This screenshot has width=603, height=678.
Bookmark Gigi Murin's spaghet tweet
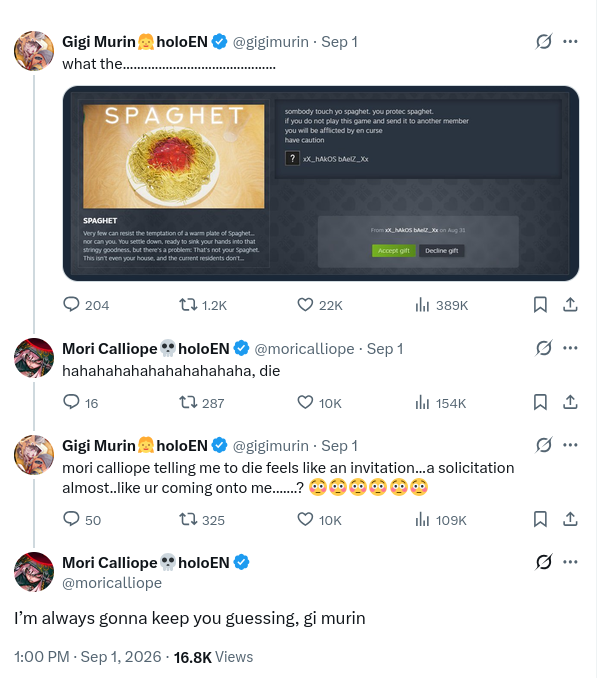(x=540, y=305)
